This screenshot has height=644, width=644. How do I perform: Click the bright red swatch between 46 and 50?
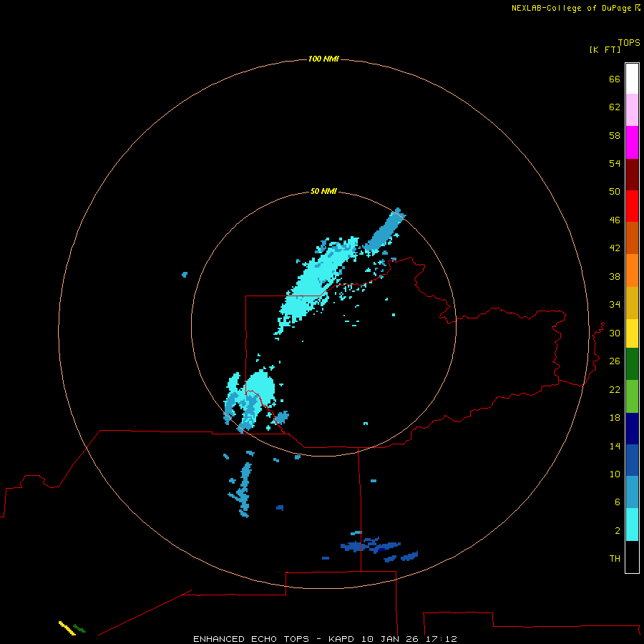[632, 206]
